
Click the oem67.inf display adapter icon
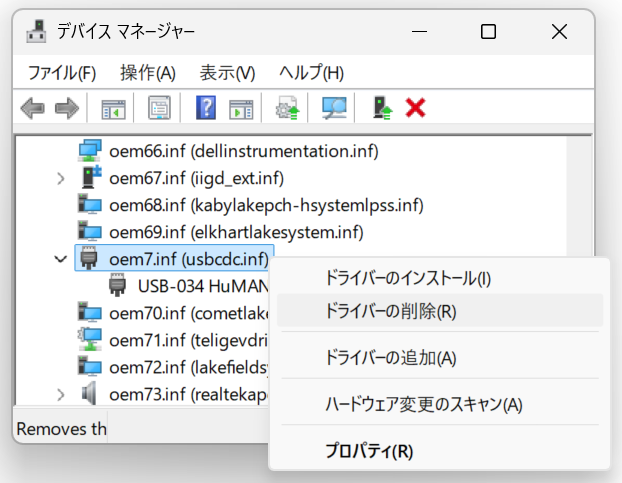coord(91,178)
